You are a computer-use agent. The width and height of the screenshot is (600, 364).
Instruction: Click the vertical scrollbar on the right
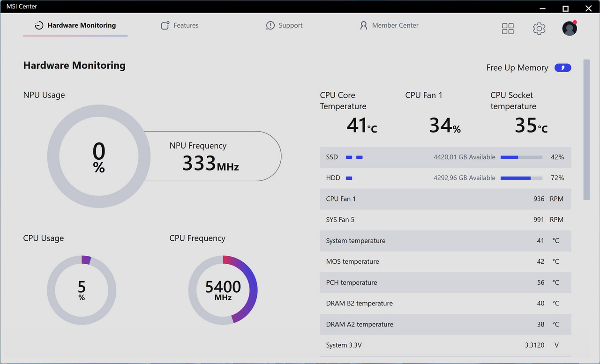click(586, 130)
